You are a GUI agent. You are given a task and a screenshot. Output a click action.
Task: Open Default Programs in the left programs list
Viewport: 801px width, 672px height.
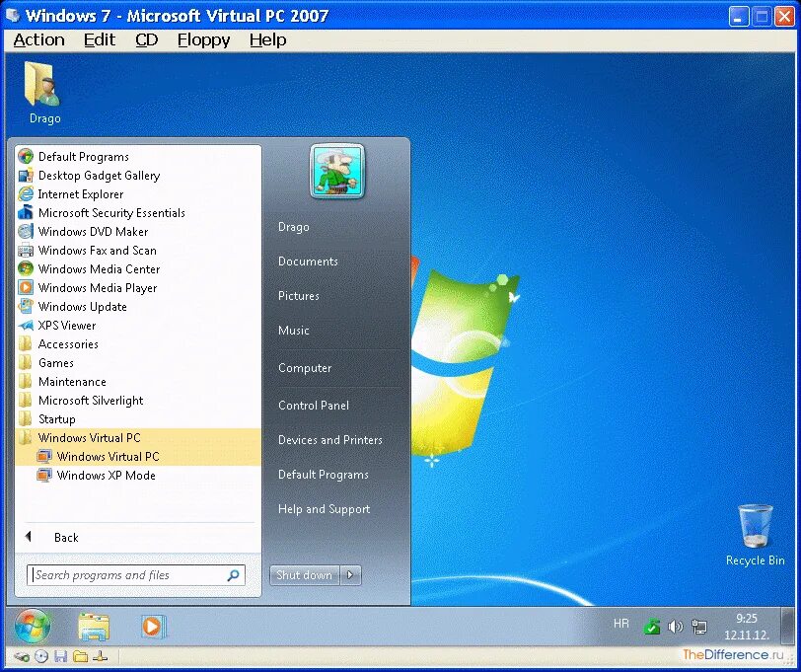[138, 156]
